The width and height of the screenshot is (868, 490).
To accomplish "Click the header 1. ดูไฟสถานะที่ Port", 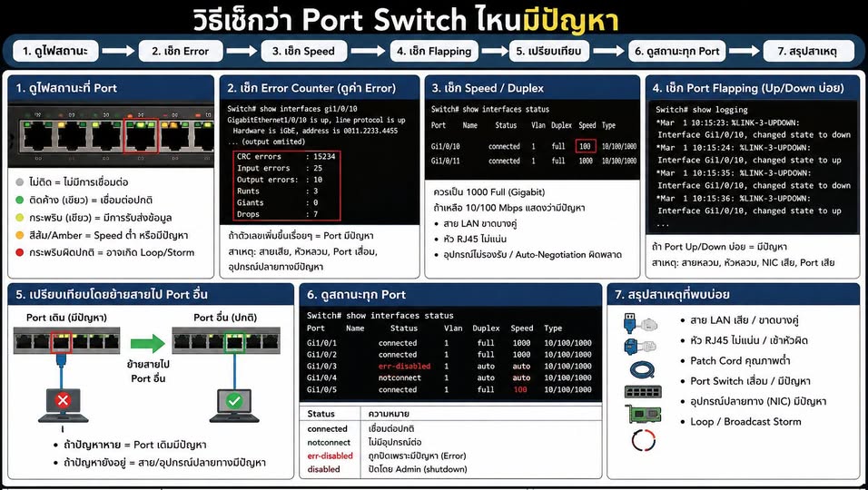I will pos(111,88).
